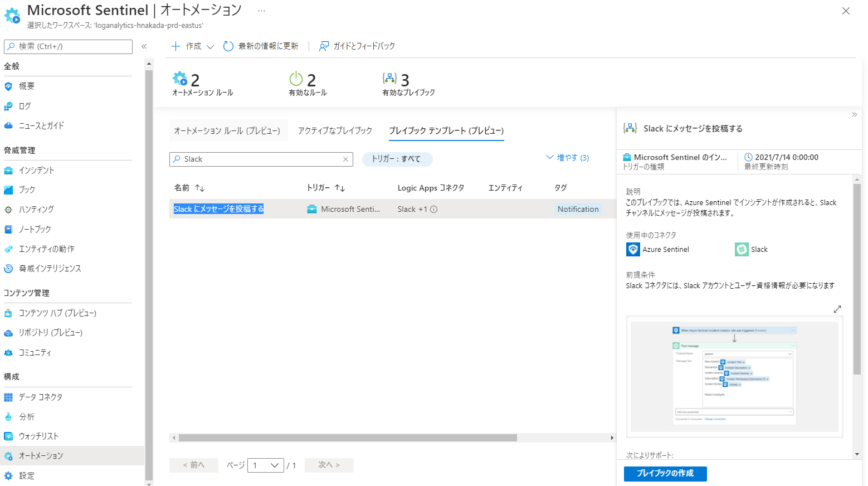Select the ハンティング target icon
868x486 pixels.
point(8,210)
